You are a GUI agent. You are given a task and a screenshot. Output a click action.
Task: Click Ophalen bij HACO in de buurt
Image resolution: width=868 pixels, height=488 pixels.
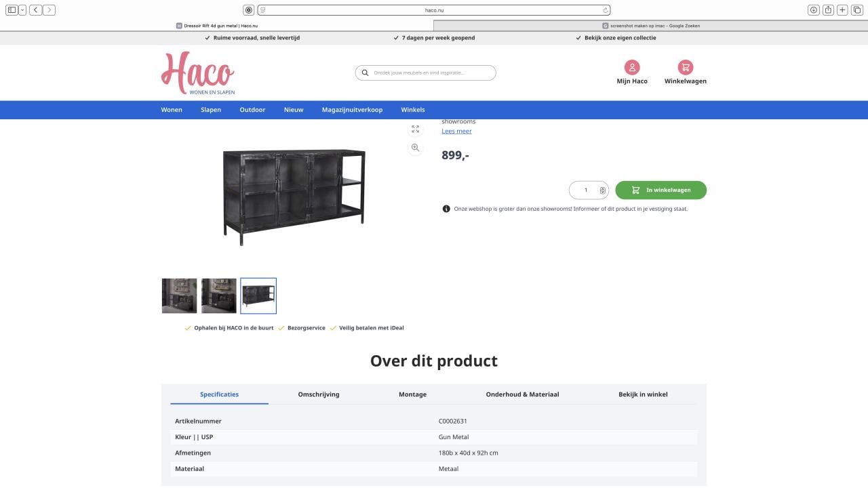(234, 328)
